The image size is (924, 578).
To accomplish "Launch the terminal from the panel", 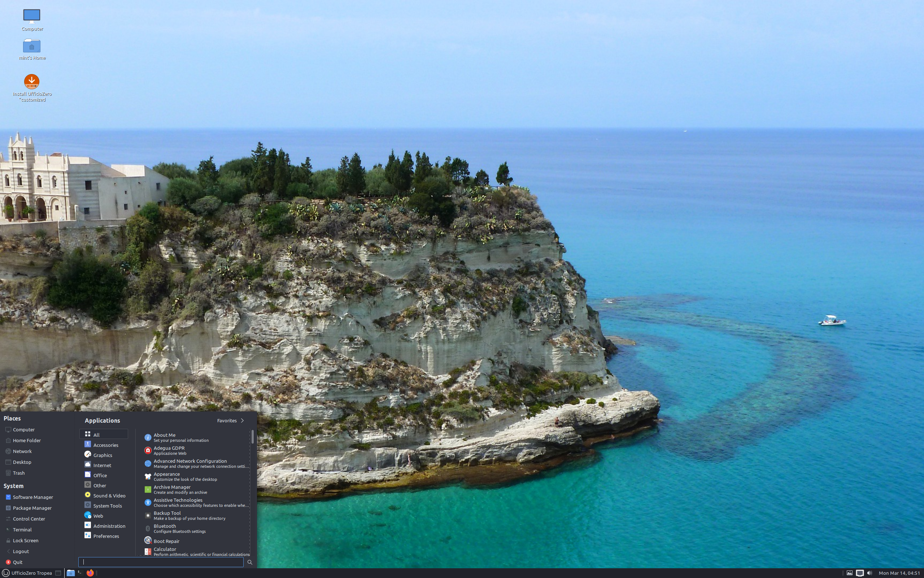I will click(80, 573).
